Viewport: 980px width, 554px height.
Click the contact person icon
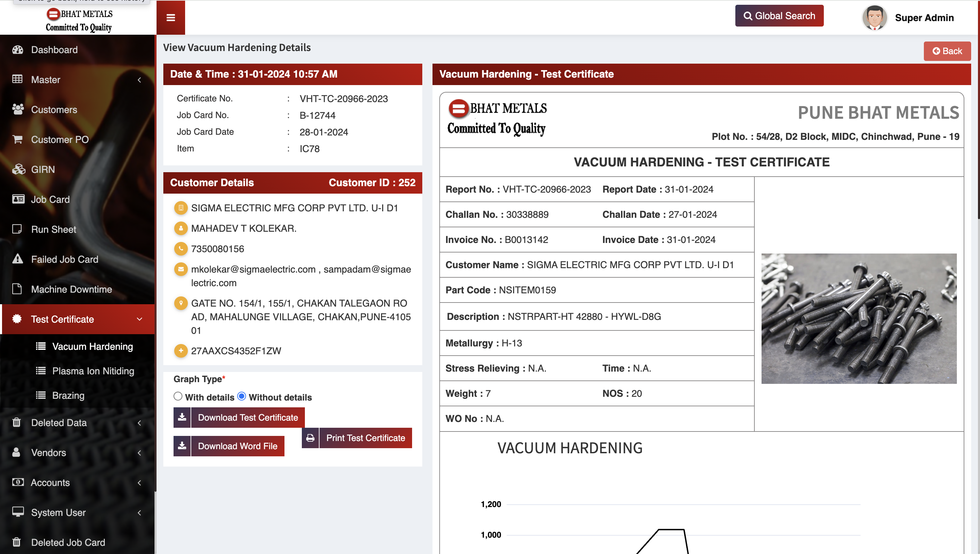pyautogui.click(x=181, y=228)
